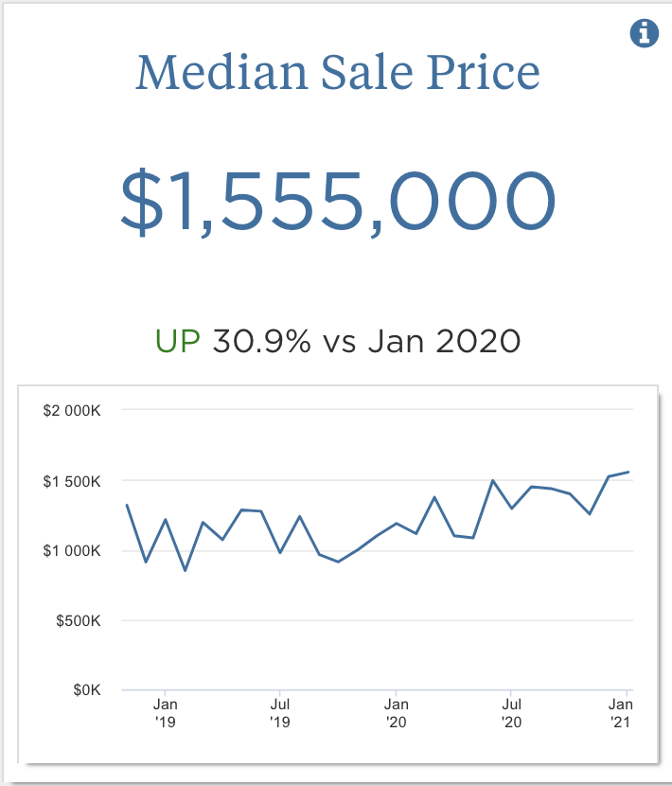
Task: Click the $500K y-axis label
Action: pos(84,621)
